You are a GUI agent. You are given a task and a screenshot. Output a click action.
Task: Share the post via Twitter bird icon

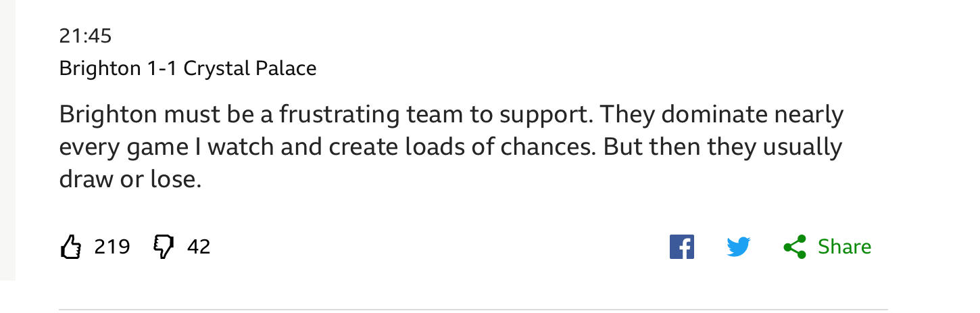tap(739, 247)
